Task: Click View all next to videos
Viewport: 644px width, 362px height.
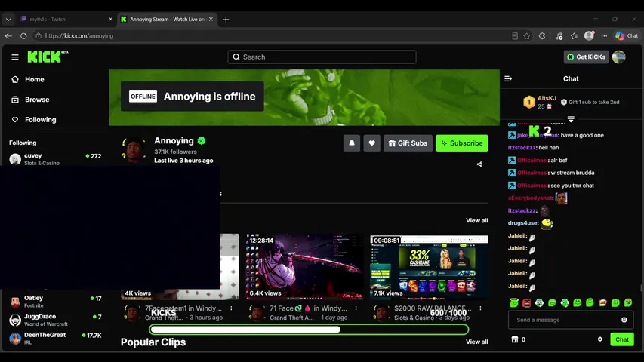Action: coord(476,220)
